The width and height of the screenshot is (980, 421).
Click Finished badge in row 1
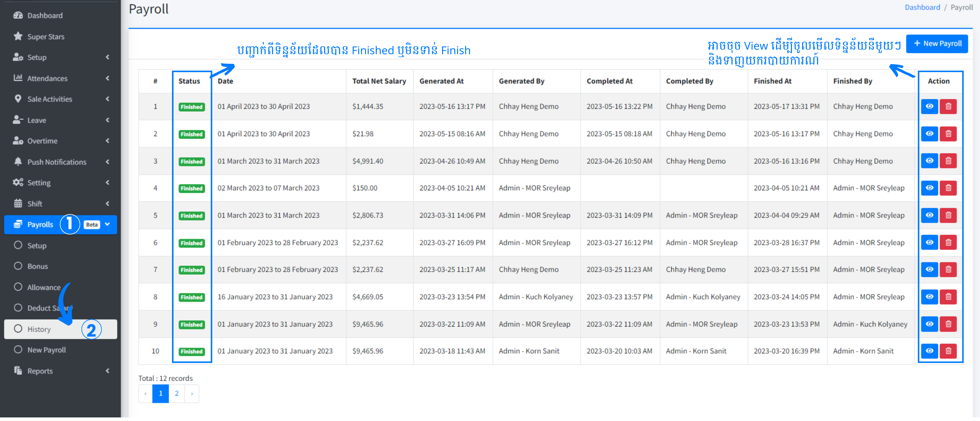(192, 107)
